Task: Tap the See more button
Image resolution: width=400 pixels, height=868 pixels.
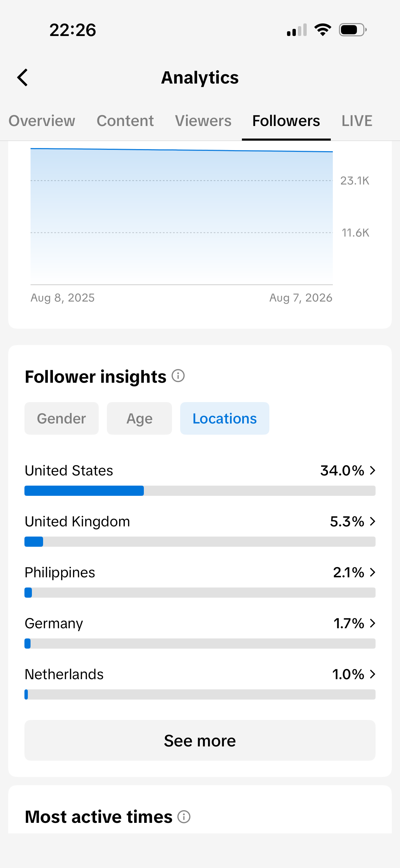Action: point(200,740)
